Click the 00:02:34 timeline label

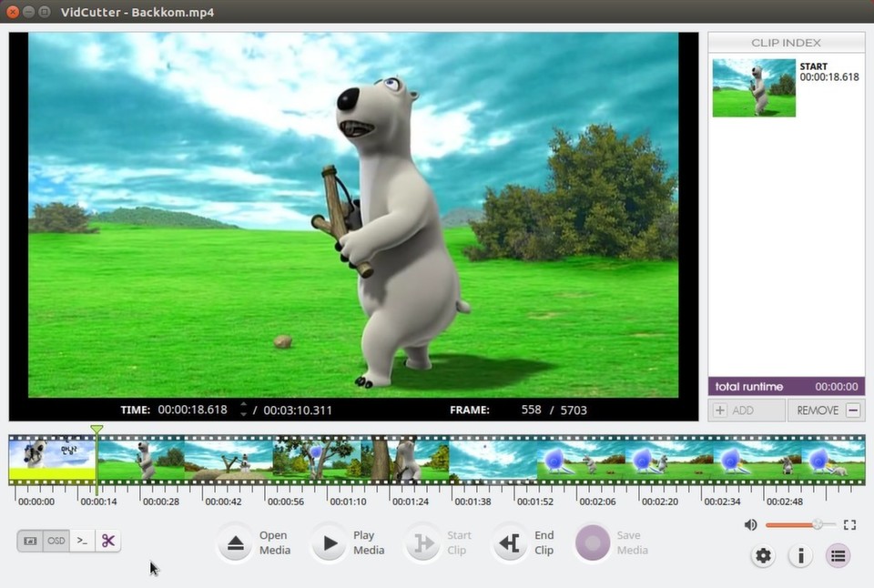click(x=722, y=502)
